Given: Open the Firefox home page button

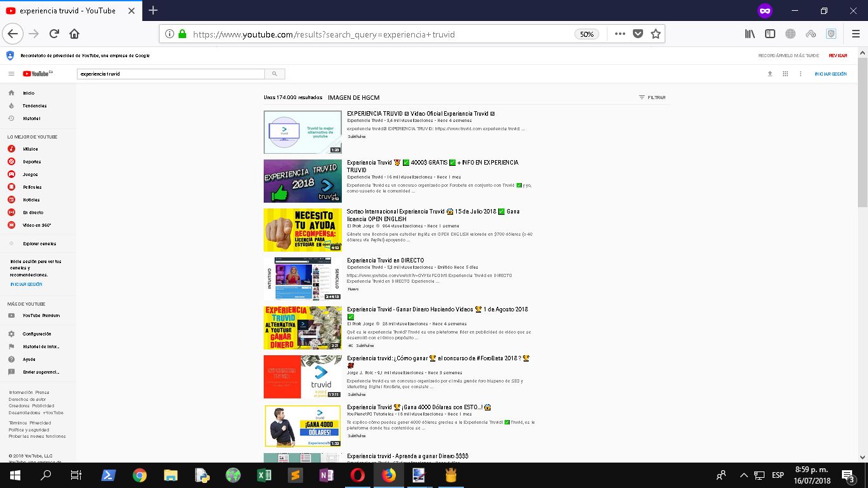Looking at the screenshot, I should [74, 34].
